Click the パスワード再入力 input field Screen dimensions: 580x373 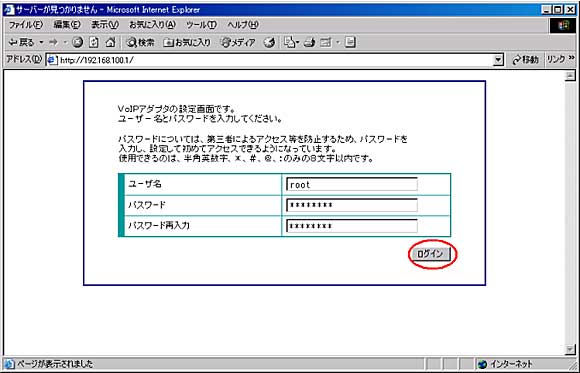352,226
